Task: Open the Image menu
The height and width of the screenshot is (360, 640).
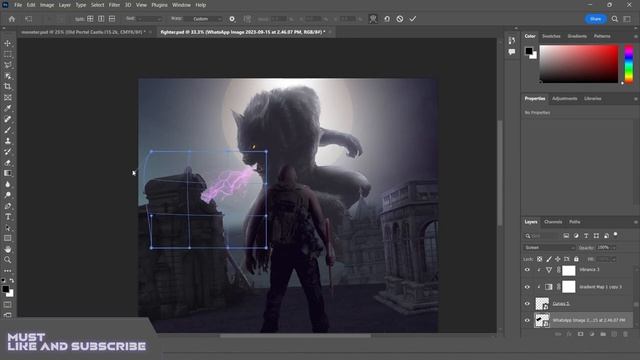Action: [x=47, y=5]
